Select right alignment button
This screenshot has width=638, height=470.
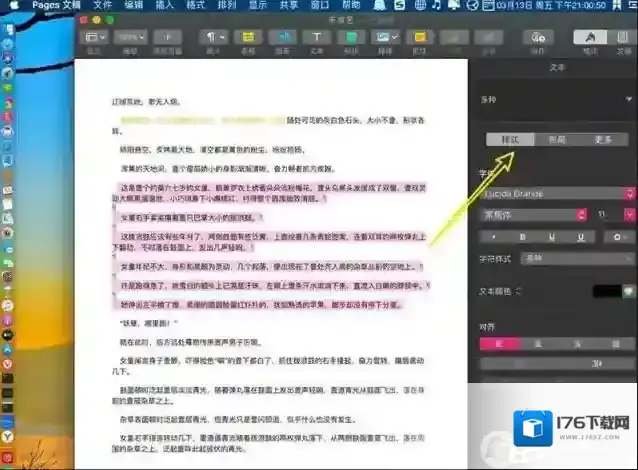[577, 344]
